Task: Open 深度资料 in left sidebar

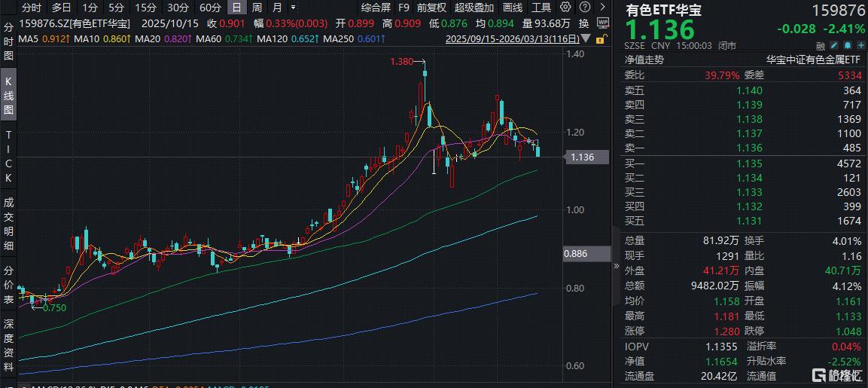Action: (9, 345)
